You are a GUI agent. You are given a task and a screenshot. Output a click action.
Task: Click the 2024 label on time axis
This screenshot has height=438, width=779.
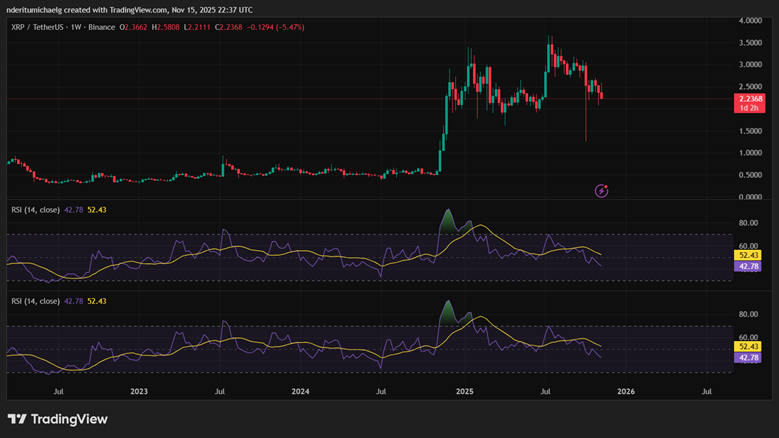pyautogui.click(x=300, y=392)
